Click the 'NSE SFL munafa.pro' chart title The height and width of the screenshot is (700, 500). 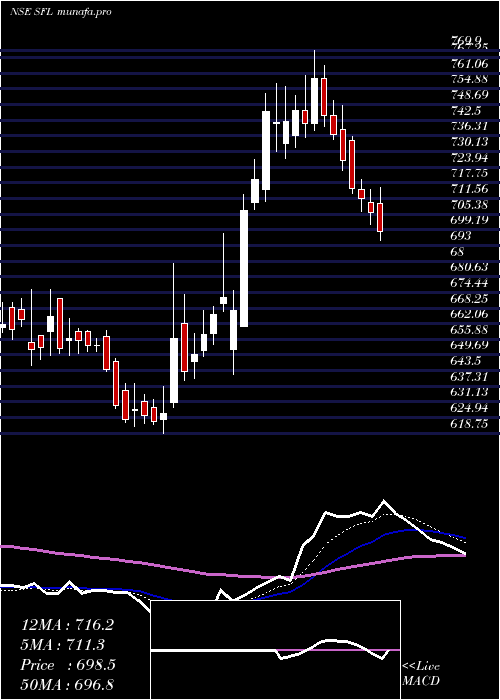60,12
